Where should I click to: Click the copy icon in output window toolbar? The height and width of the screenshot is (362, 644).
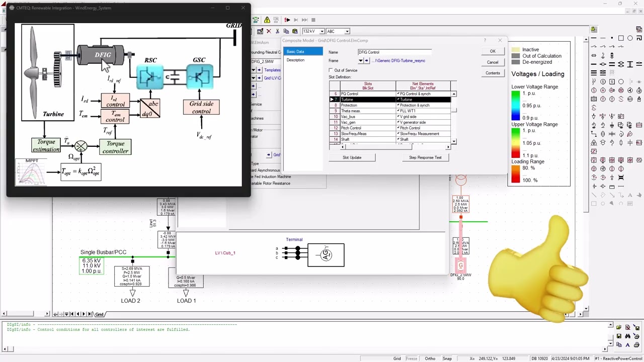[x=619, y=345]
